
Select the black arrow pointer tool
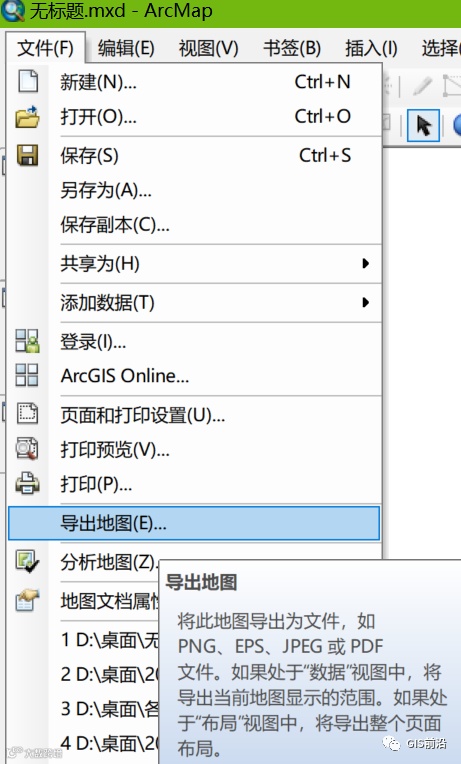423,126
